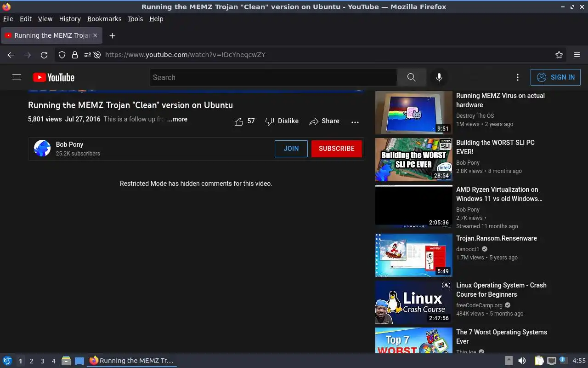Viewport: 588px width, 368px height.
Task: Dislike the video
Action: coord(282,121)
